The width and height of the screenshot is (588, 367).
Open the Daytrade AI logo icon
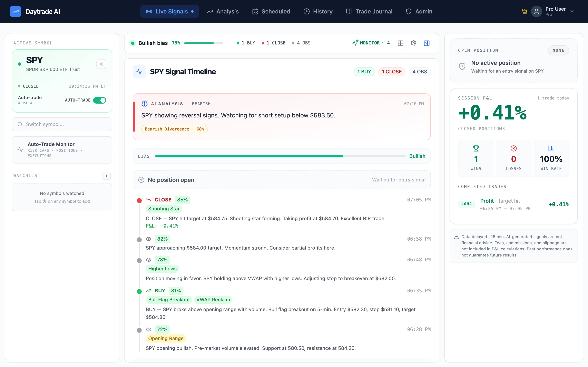point(15,11)
